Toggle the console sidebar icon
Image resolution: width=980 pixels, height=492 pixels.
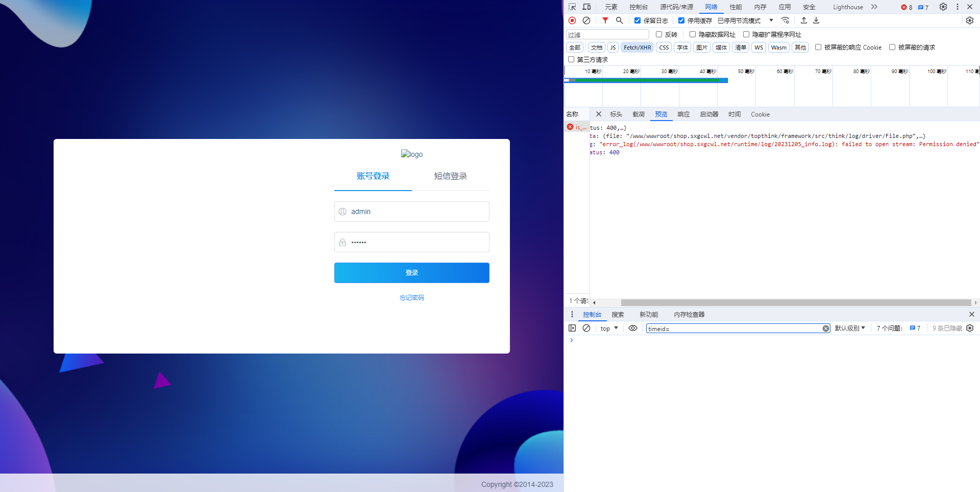[x=572, y=328]
